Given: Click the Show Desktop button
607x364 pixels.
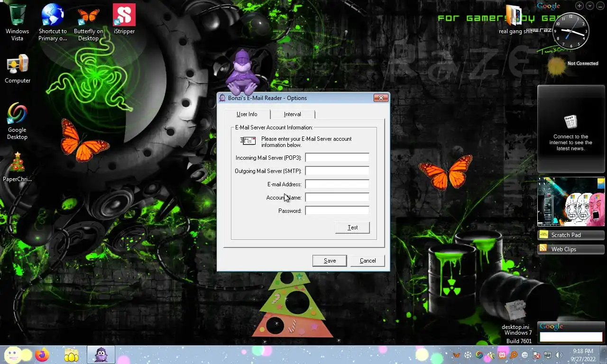Looking at the screenshot, I should pos(604,355).
